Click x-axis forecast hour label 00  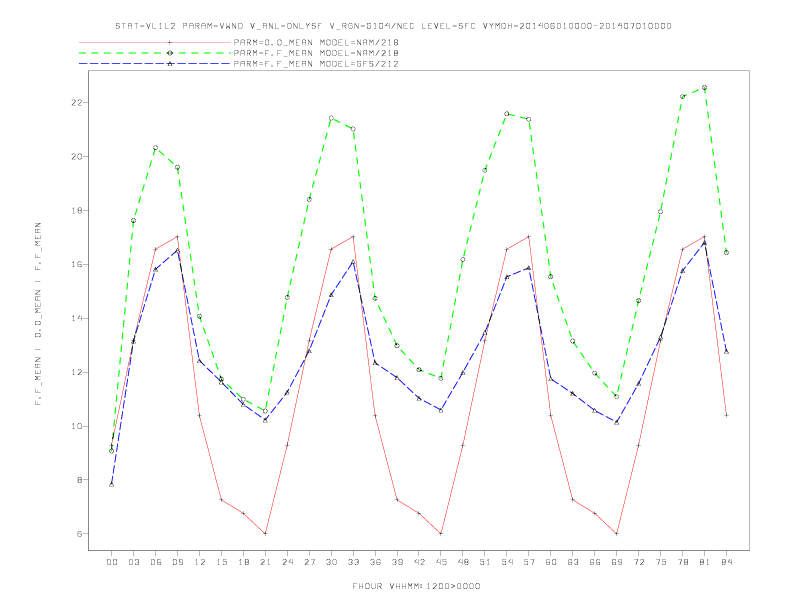112,562
